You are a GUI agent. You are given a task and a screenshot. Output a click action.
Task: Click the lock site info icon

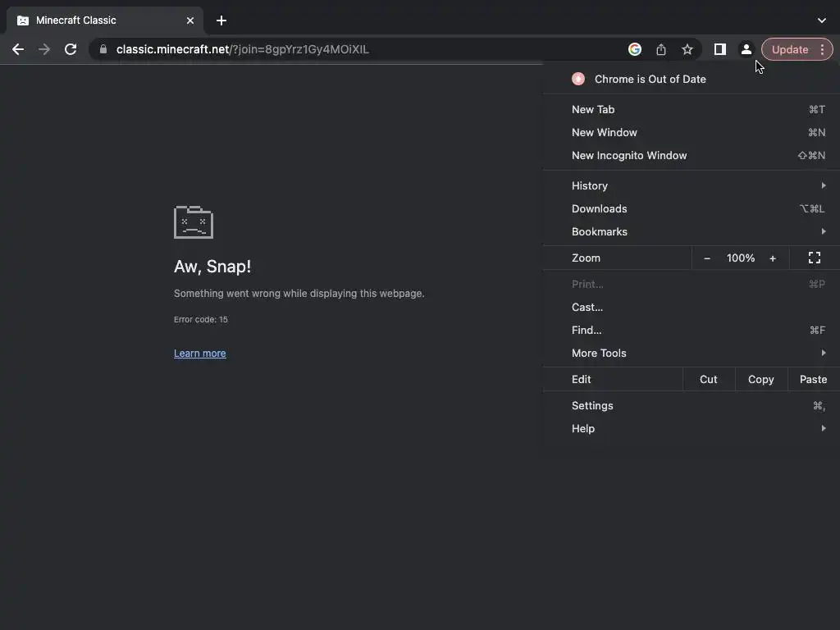(x=103, y=49)
